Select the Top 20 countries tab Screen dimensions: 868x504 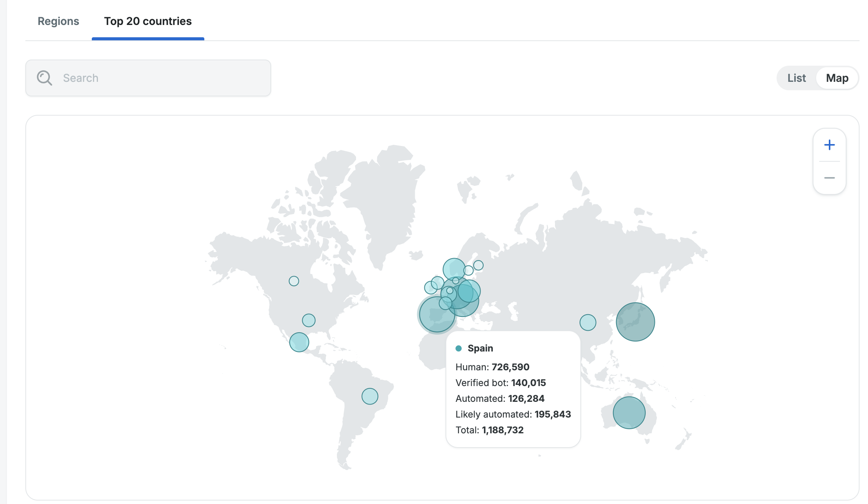pyautogui.click(x=148, y=21)
